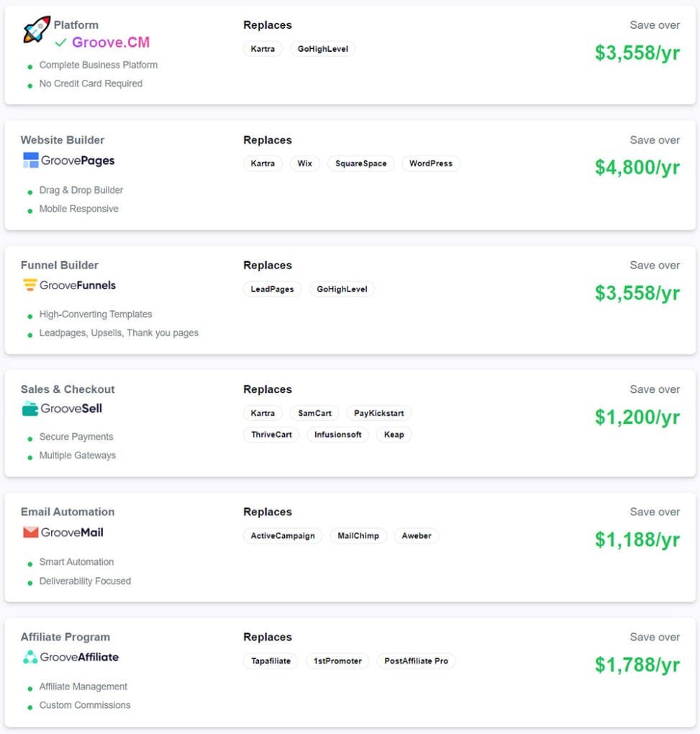Click the LeadPages tag in Funnel Builder

[x=272, y=289]
